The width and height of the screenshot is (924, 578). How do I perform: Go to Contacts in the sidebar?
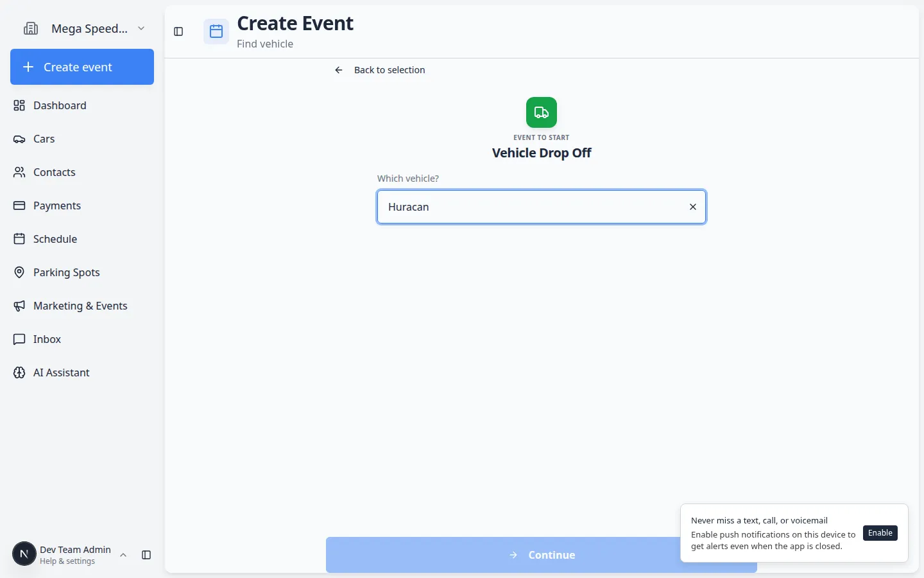[x=82, y=172]
